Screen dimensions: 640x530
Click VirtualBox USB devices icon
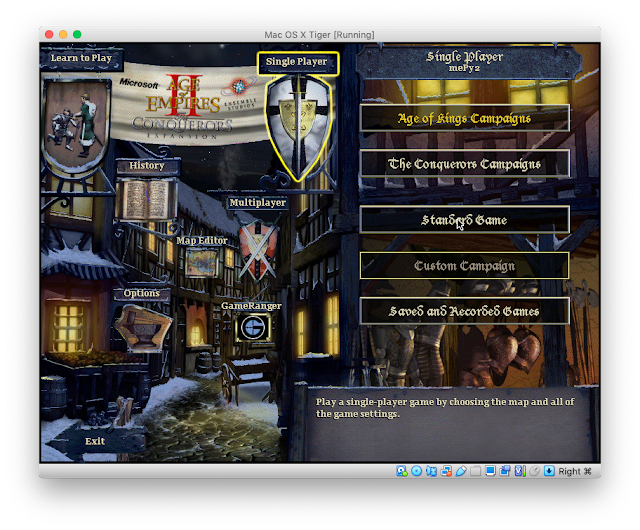(461, 471)
